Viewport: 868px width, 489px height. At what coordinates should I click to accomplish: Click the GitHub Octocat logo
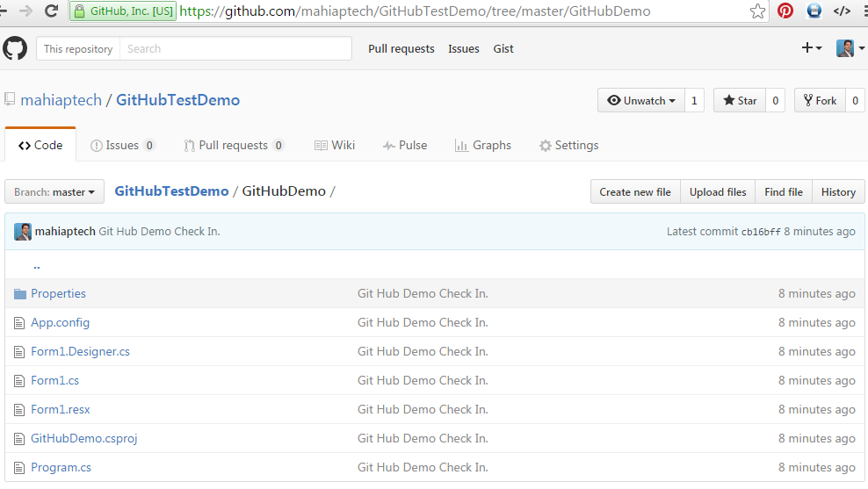click(15, 48)
